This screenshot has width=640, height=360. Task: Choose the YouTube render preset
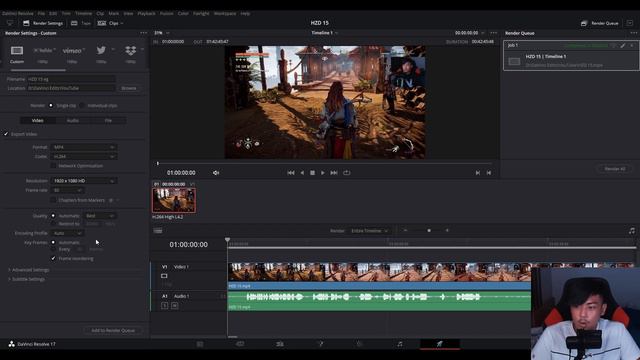coord(43,51)
